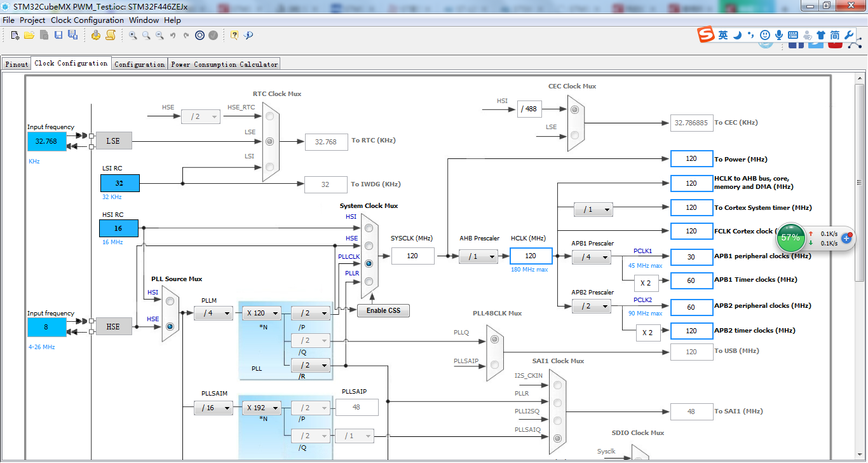Screen dimensions: 868x463
Task: Select LSI radio in RTC Clock Mux
Action: point(271,167)
